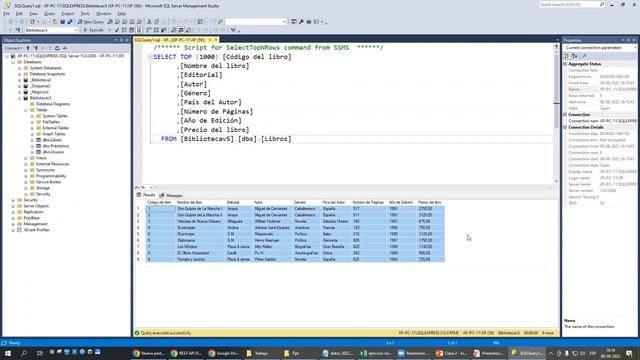
Task: Open the View menu
Action: pyautogui.click(x=33, y=13)
